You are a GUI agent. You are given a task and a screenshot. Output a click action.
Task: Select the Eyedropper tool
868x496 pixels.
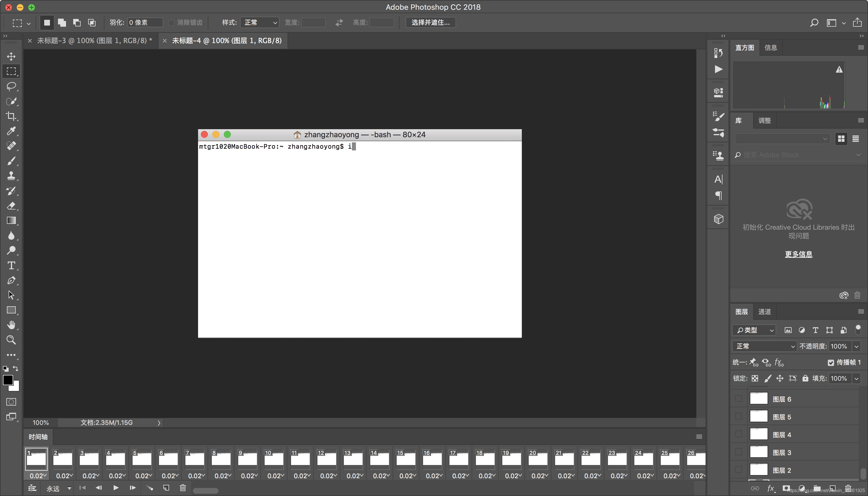pos(11,131)
